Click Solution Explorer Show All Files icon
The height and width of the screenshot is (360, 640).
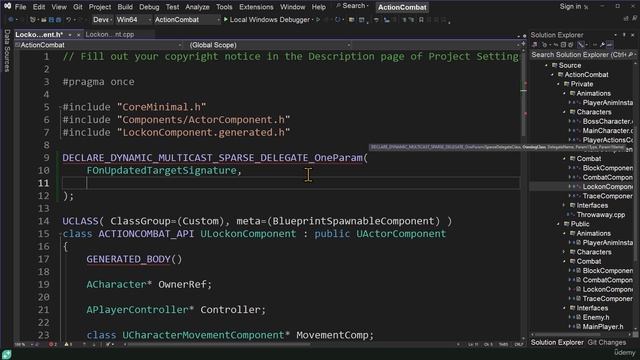click(571, 45)
